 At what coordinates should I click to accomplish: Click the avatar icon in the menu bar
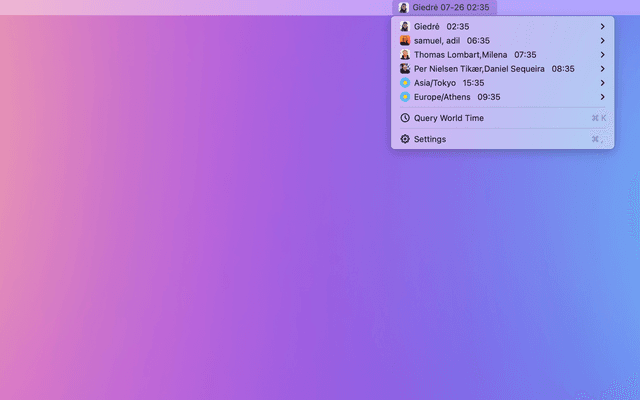click(403, 7)
